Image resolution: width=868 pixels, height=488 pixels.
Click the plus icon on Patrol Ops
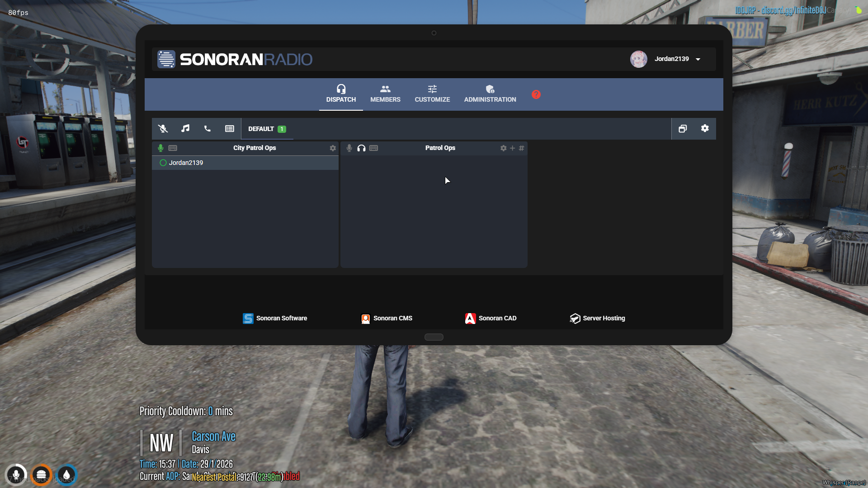512,148
